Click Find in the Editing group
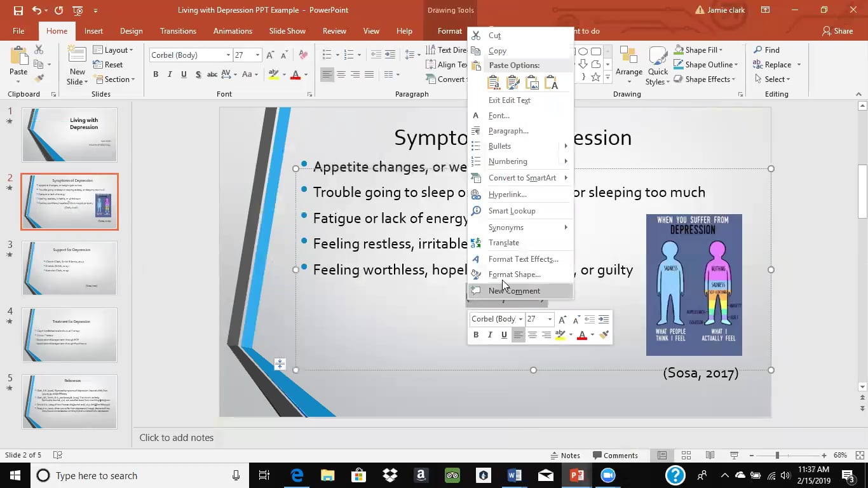Image resolution: width=868 pixels, height=488 pixels. pos(766,50)
